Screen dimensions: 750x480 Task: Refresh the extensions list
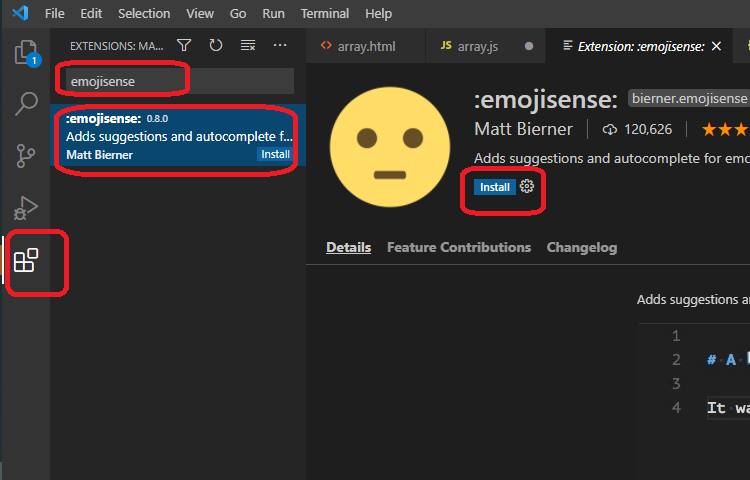[x=216, y=45]
